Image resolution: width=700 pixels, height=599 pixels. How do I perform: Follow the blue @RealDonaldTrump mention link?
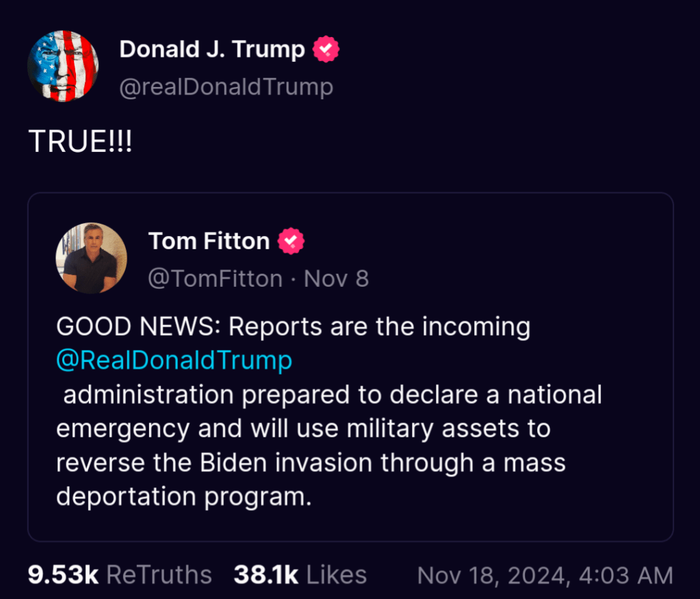tap(174, 360)
